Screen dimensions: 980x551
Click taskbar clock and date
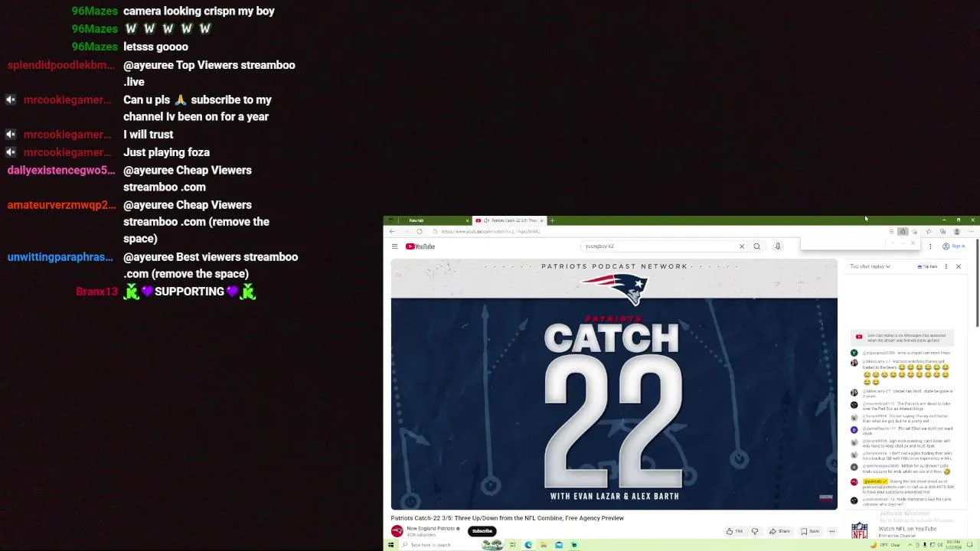tap(953, 545)
